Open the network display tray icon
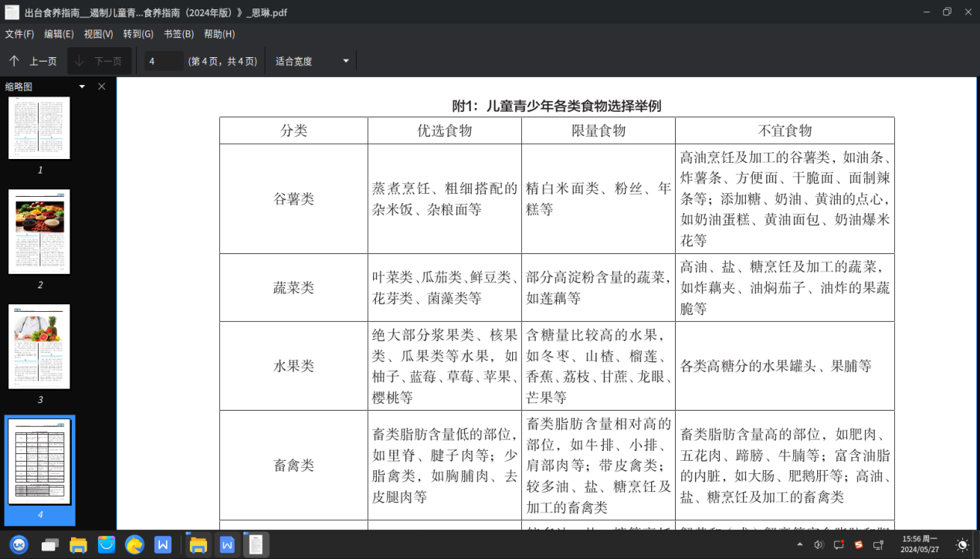 (878, 544)
